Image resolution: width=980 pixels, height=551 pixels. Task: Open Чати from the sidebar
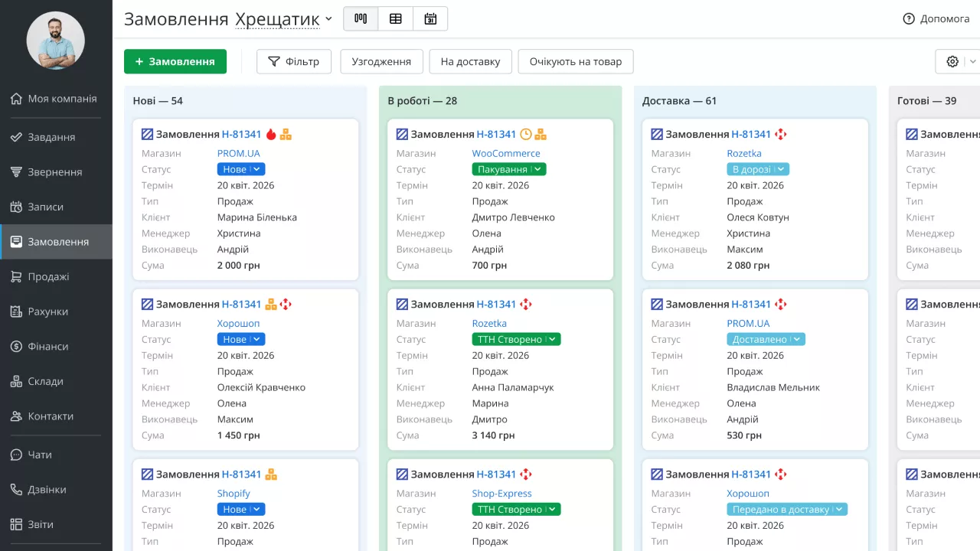[40, 455]
